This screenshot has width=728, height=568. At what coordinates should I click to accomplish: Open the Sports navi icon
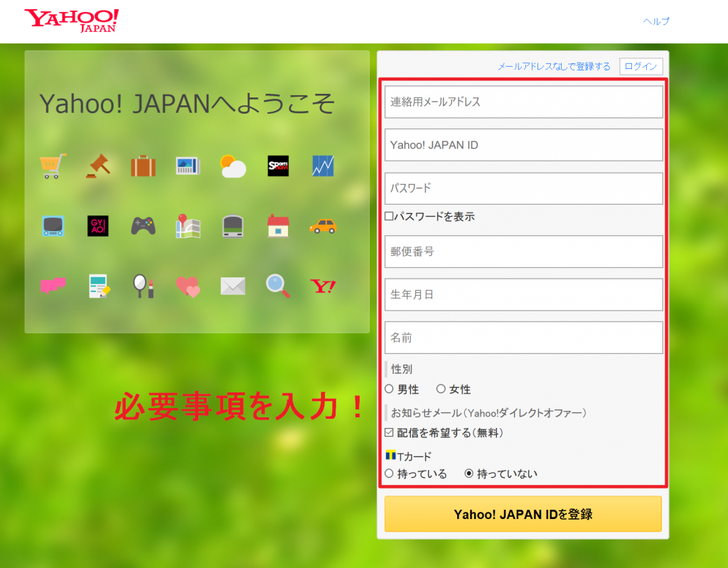coord(278,166)
